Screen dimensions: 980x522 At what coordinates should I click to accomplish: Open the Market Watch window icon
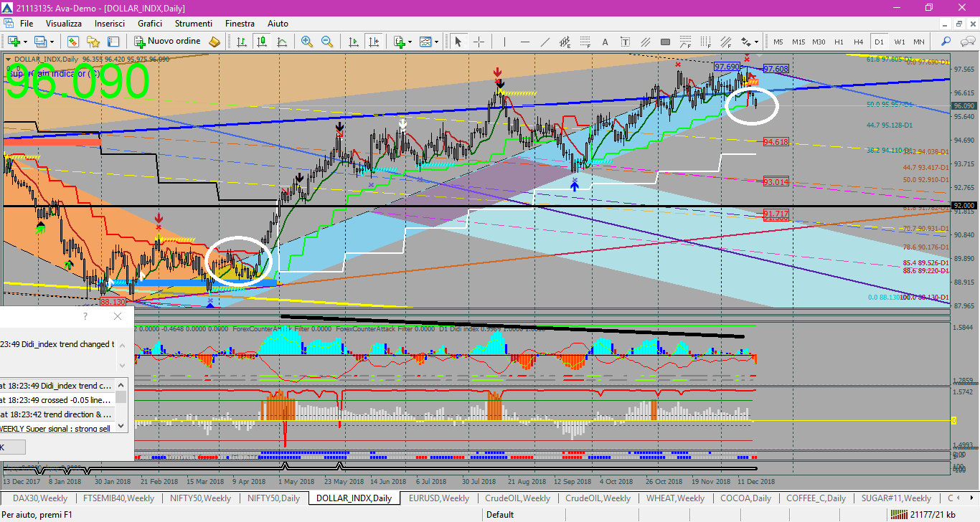point(73,42)
